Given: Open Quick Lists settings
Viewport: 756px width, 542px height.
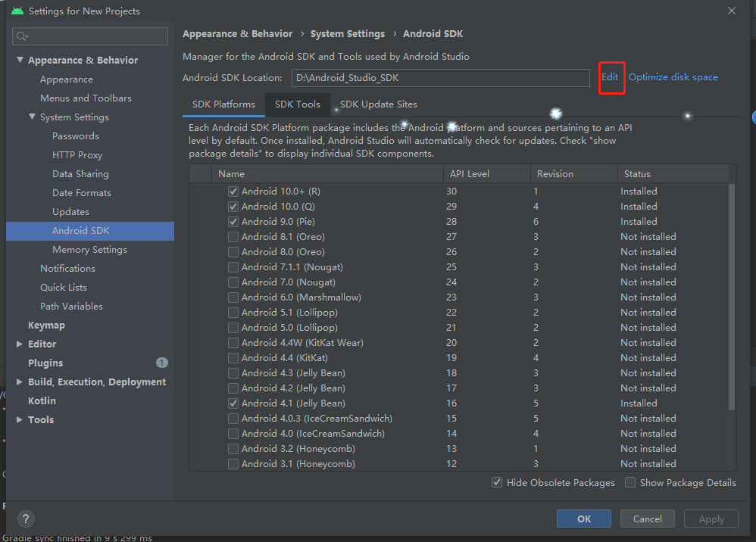Looking at the screenshot, I should (64, 288).
